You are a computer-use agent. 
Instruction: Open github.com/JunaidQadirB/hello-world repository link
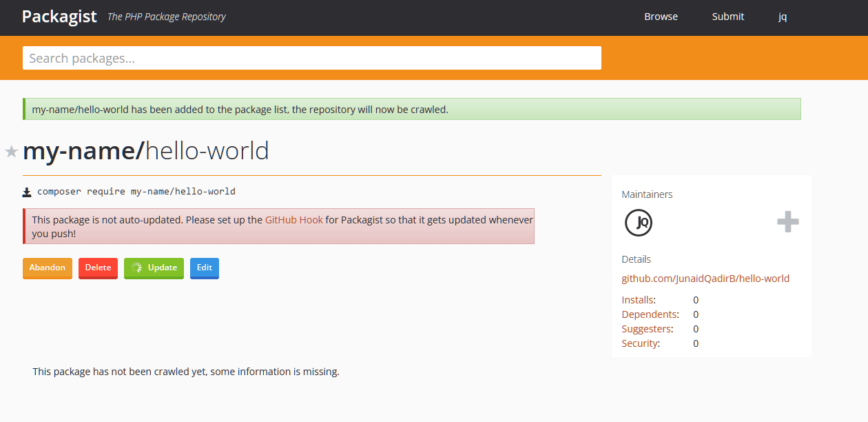pos(705,279)
